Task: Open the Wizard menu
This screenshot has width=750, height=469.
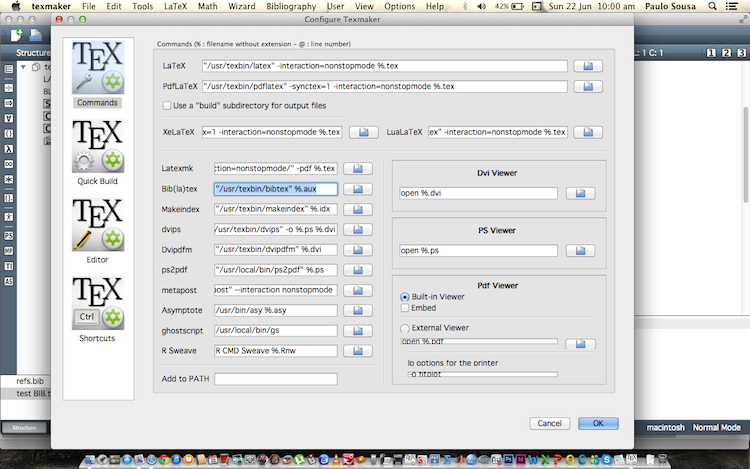Action: click(242, 6)
